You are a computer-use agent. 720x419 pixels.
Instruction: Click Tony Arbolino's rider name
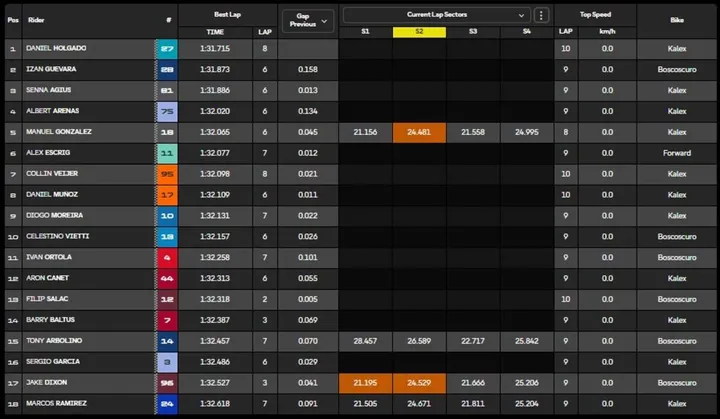54,340
